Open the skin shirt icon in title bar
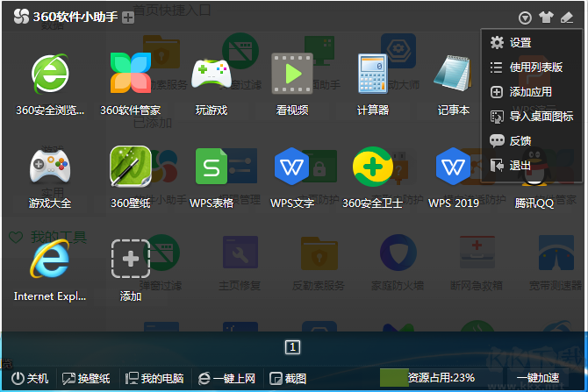This screenshot has width=588, height=392. point(546,18)
